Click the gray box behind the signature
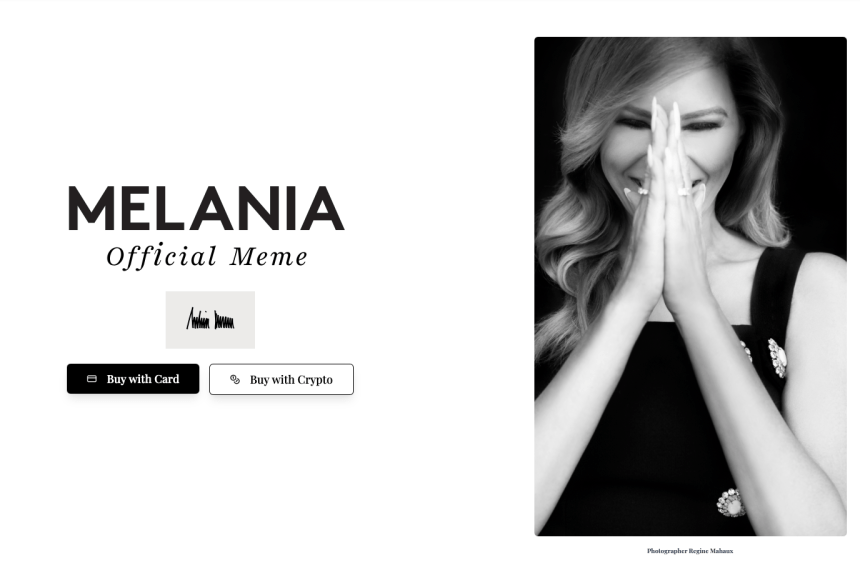This screenshot has width=860, height=570. (210, 320)
